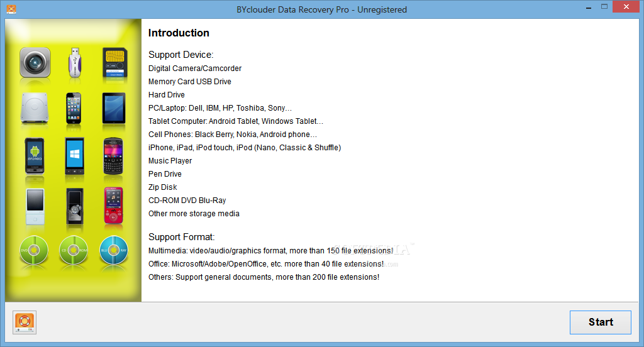Click the Start button
The height and width of the screenshot is (347, 644).
click(601, 322)
